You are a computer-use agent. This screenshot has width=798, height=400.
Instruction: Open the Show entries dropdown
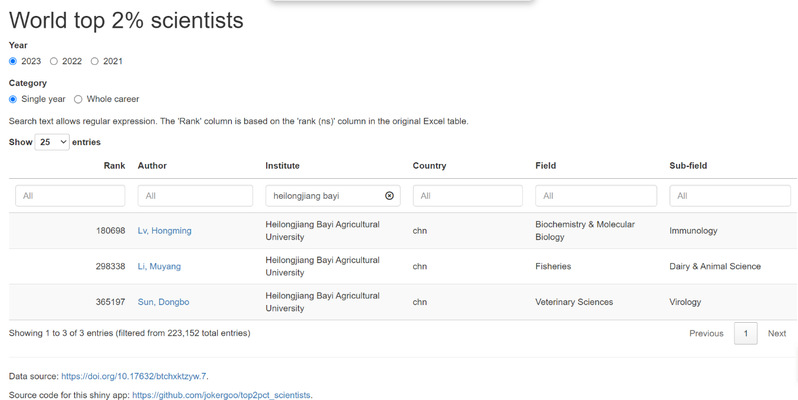coord(52,142)
